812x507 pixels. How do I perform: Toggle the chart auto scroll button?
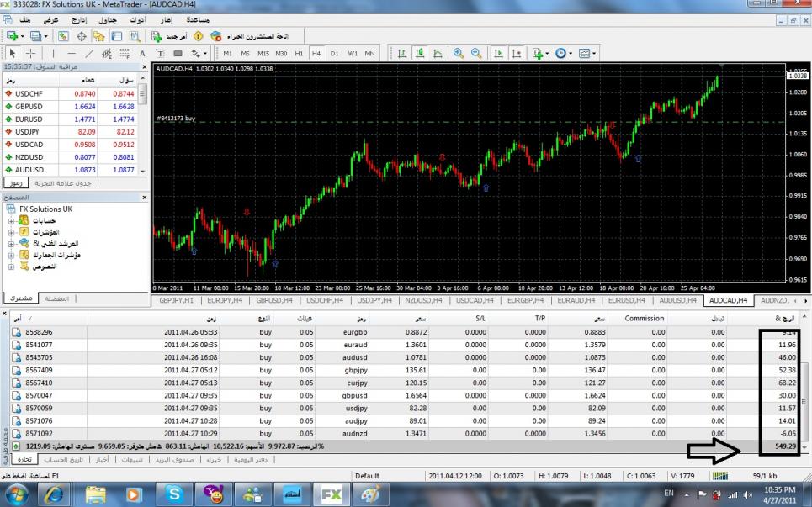[498, 53]
